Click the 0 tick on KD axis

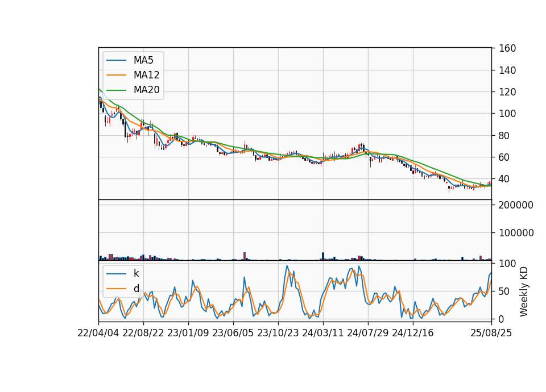pyautogui.click(x=502, y=319)
